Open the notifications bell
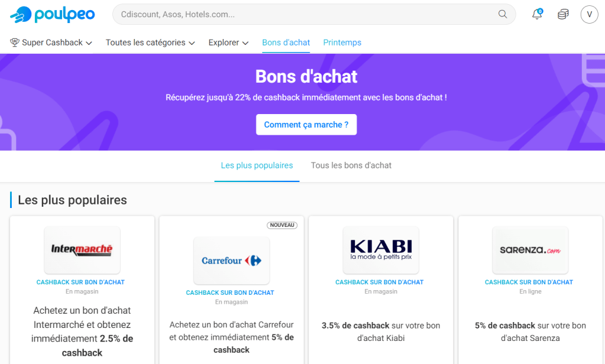This screenshot has width=605, height=364. click(537, 14)
